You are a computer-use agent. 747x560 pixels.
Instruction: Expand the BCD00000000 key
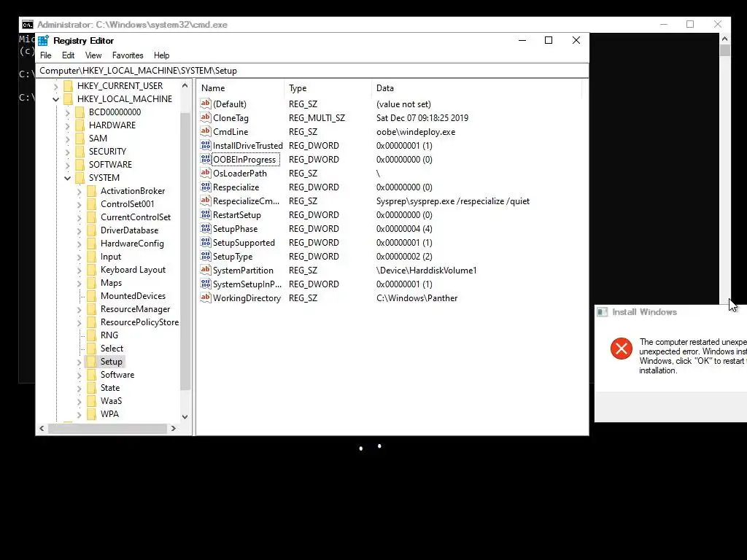click(x=67, y=112)
